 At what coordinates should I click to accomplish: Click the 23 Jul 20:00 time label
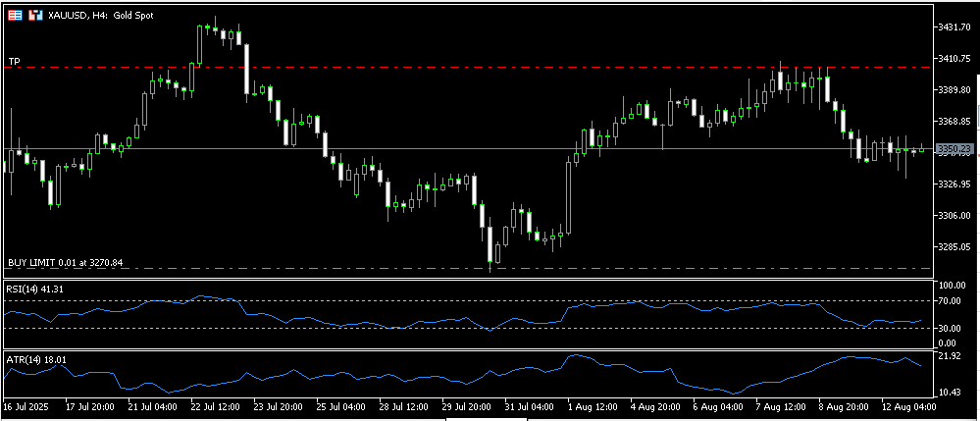pyautogui.click(x=279, y=406)
